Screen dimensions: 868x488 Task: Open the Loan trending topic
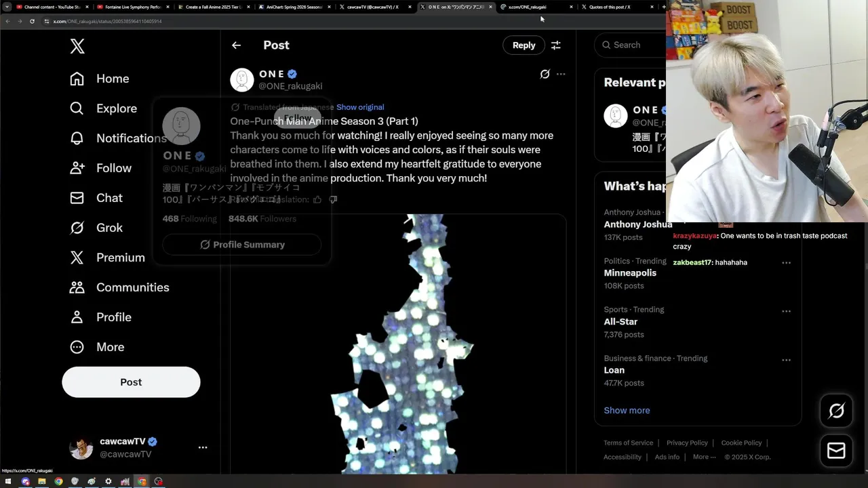tap(614, 370)
